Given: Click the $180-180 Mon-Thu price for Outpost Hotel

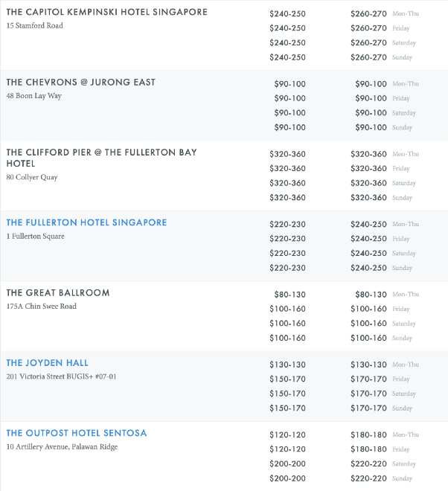Looking at the screenshot, I should pos(368,434).
